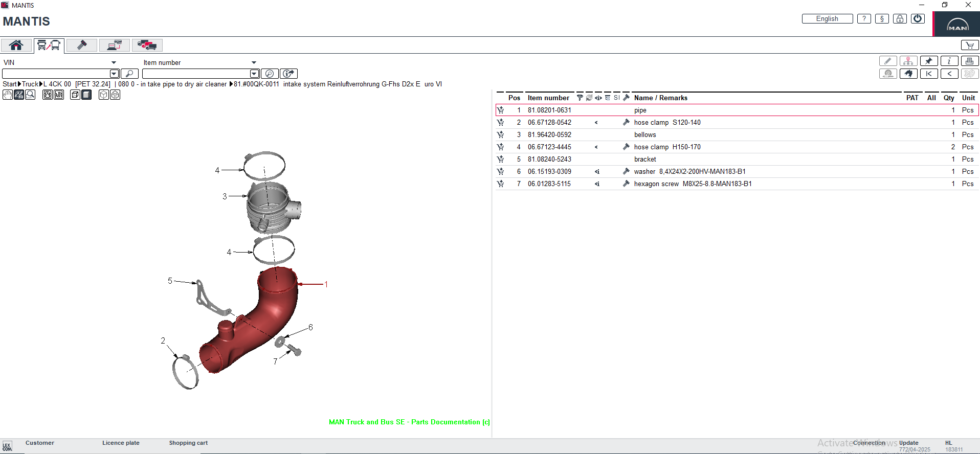Click the screw icon on washer row
The height and width of the screenshot is (454, 980).
click(x=626, y=171)
